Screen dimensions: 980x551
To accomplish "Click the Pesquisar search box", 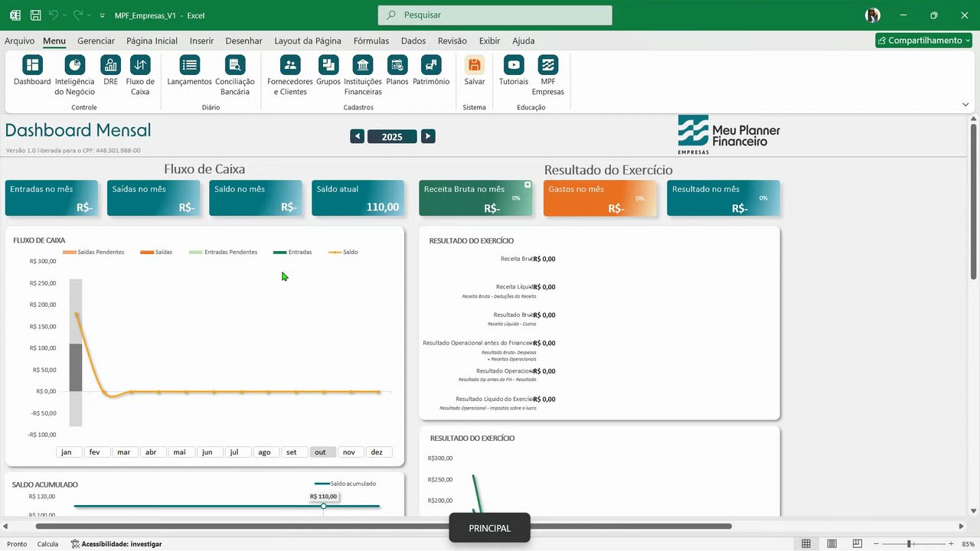I will point(495,15).
